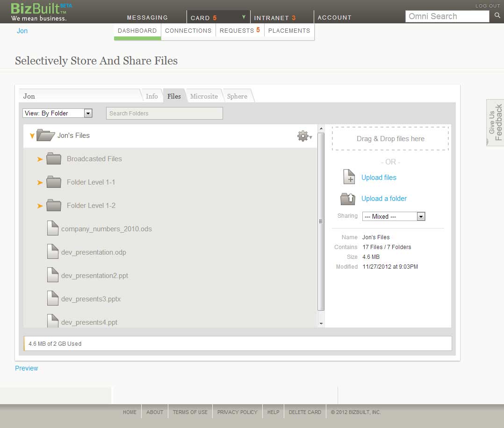Open the gear settings icon for Jon's Files
The height and width of the screenshot is (428, 504).
[x=304, y=136]
